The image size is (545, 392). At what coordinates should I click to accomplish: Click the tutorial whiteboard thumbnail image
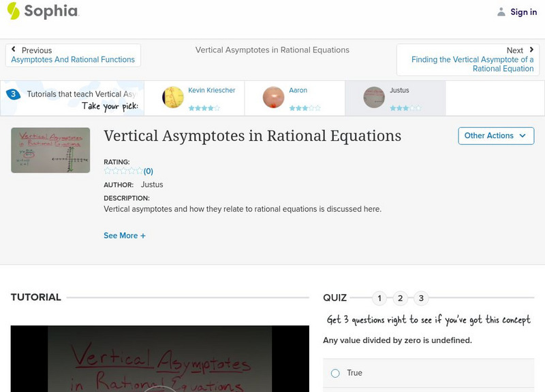[x=50, y=150]
